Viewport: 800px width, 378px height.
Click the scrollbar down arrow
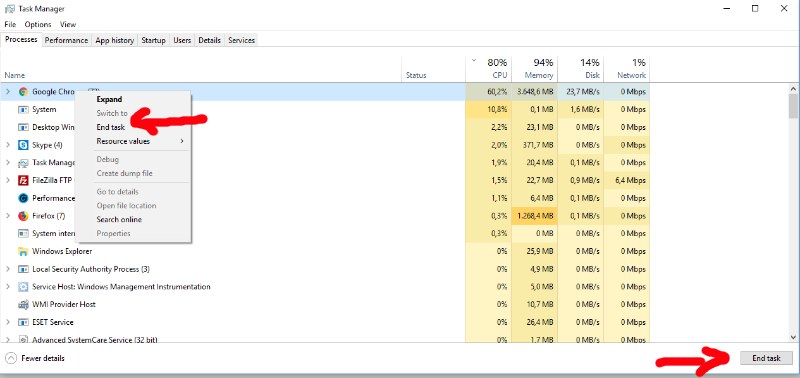point(793,337)
